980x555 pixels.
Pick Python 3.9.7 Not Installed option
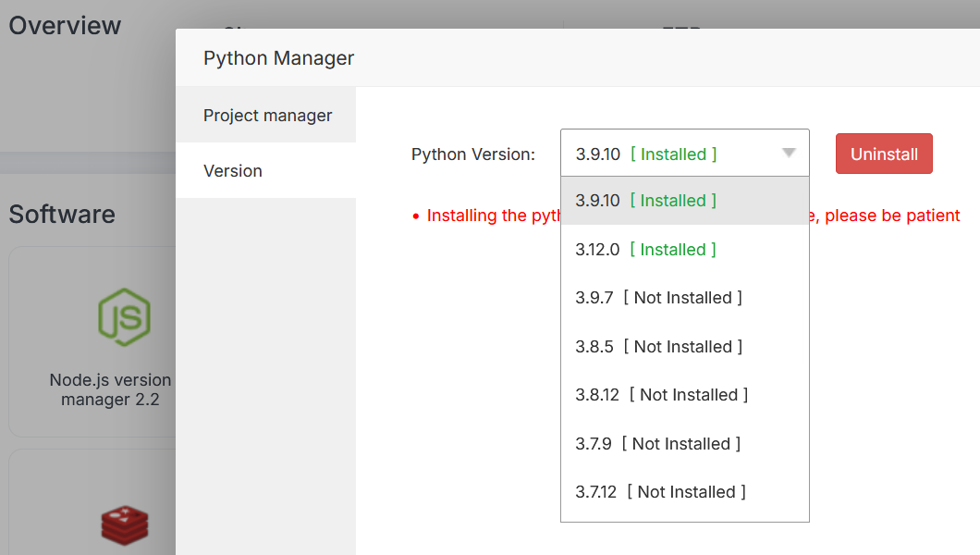pyautogui.click(x=658, y=298)
